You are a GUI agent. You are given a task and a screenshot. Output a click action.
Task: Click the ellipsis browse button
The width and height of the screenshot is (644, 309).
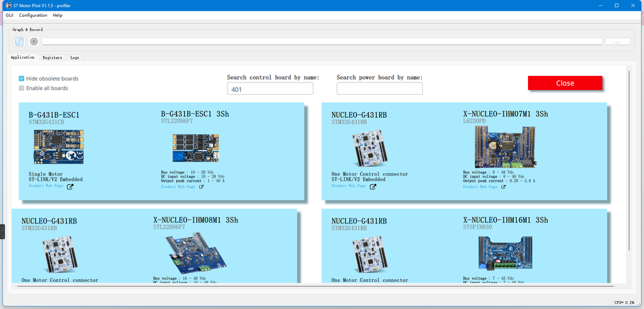click(x=617, y=41)
